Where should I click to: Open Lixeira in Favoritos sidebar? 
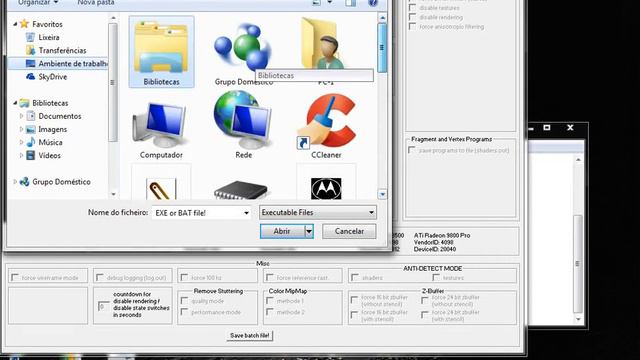49,37
